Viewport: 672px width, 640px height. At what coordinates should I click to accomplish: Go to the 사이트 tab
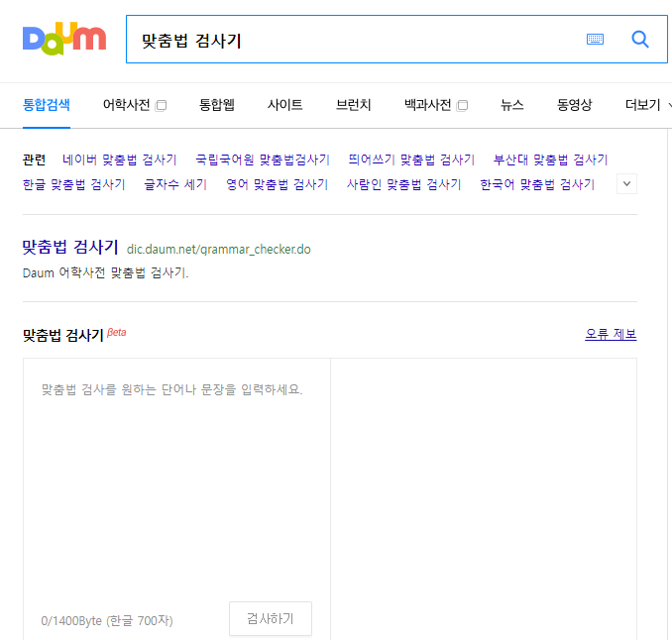285,105
